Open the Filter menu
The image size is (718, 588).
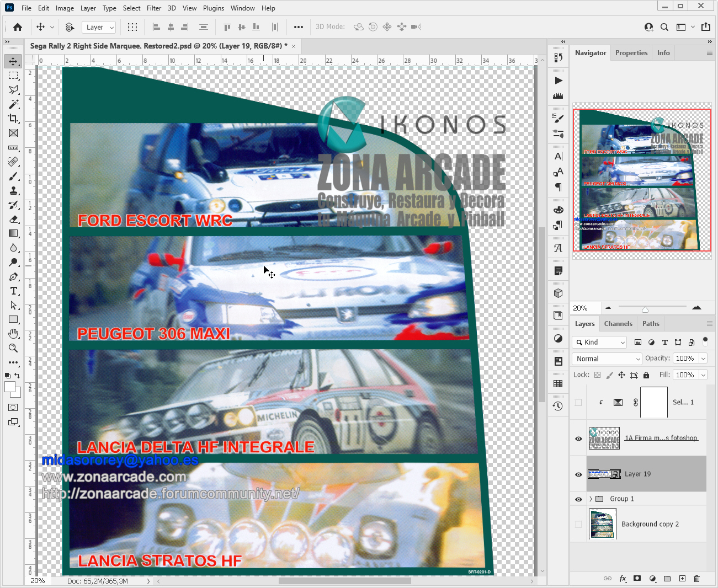[153, 8]
